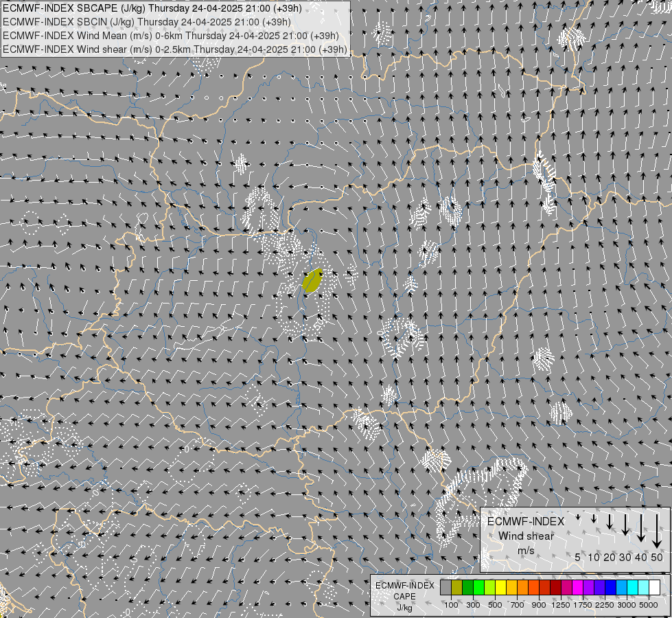
Task: Click the '5' value under the wind shear arrows
Action: (578, 557)
